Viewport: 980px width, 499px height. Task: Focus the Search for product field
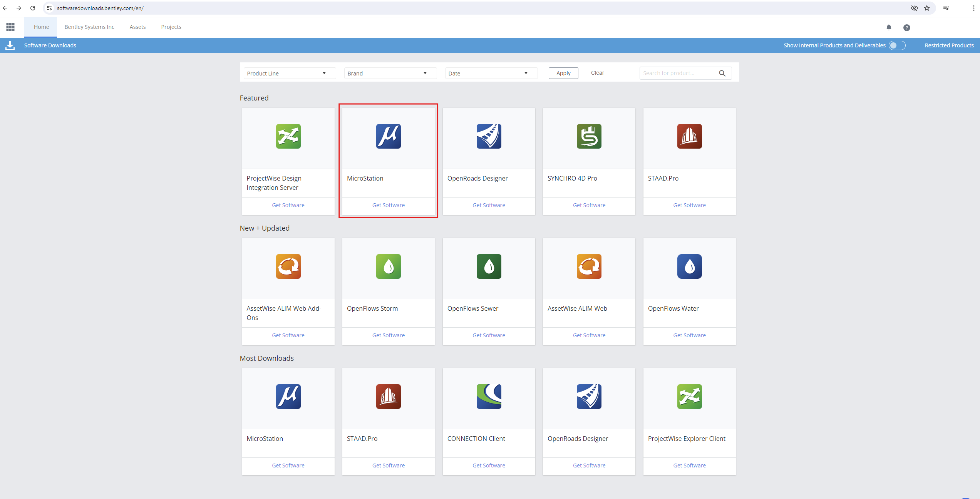click(x=678, y=73)
